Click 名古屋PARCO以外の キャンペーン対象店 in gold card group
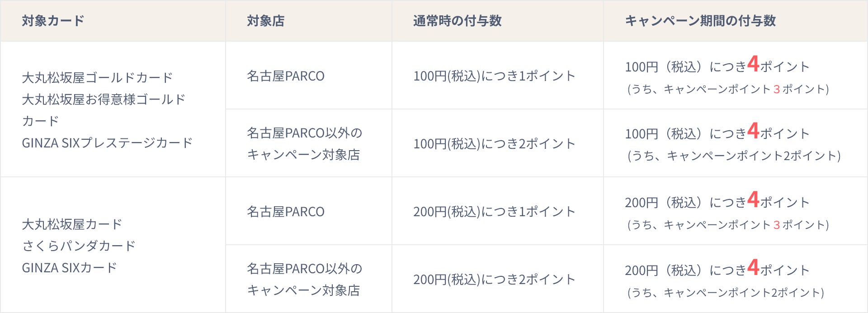This screenshot has height=313, width=868. tap(304, 144)
